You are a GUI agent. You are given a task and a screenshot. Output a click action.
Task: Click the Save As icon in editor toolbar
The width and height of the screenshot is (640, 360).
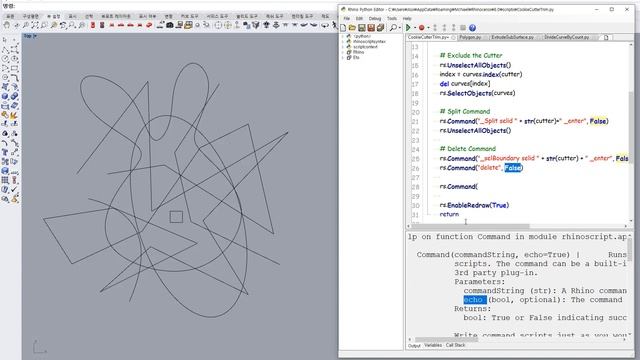371,28
